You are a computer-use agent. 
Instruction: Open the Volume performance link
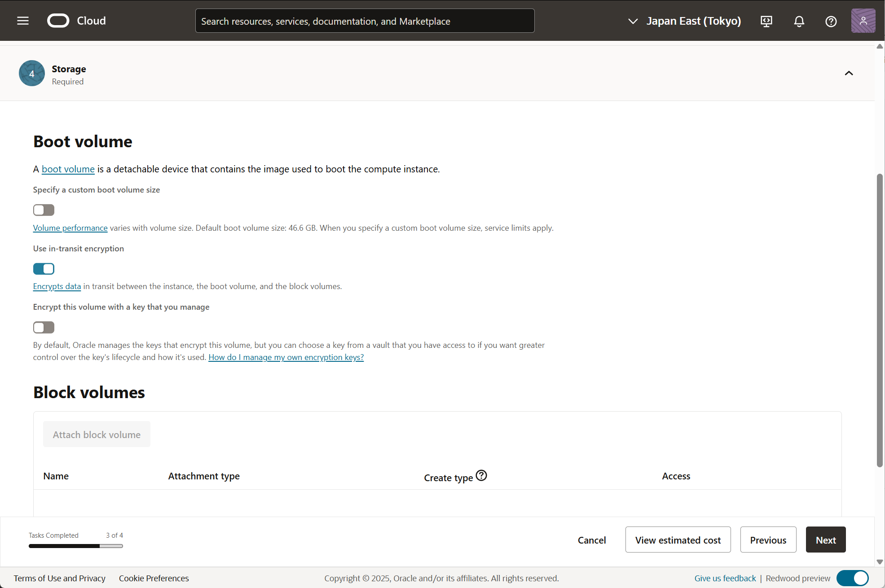click(70, 228)
